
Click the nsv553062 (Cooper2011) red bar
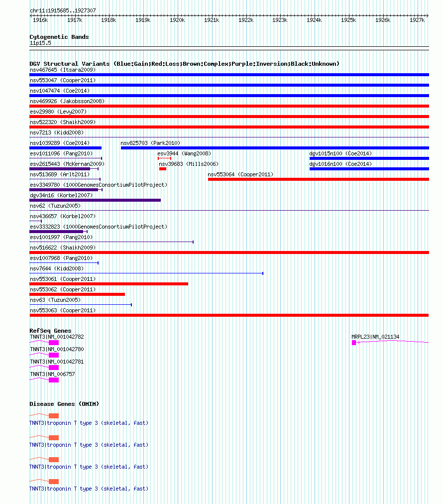point(77,294)
